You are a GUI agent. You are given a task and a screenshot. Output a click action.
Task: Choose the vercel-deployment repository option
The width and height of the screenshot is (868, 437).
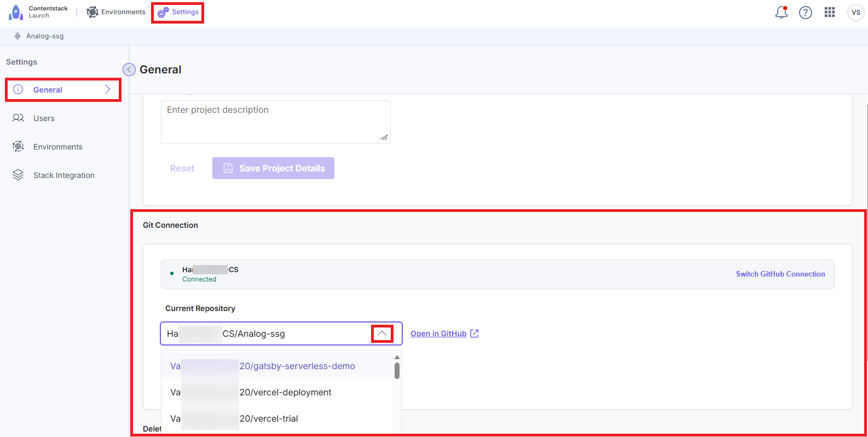coord(277,392)
